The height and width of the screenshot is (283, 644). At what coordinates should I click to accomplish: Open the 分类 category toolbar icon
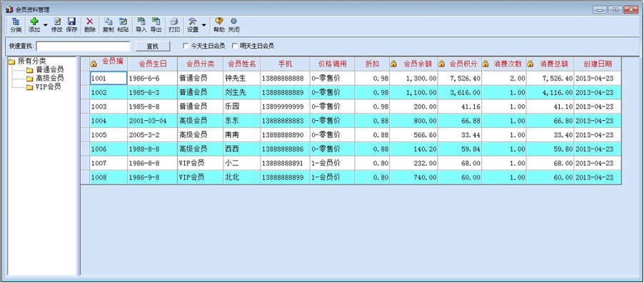(16, 25)
